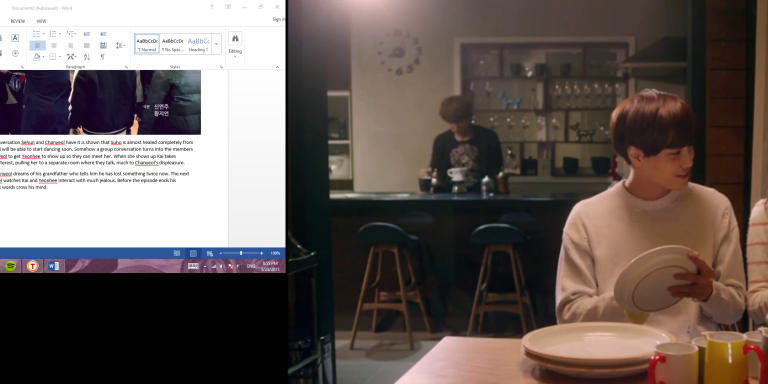Click the Find binoculars icon
The height and width of the screenshot is (384, 768).
coord(235,39)
